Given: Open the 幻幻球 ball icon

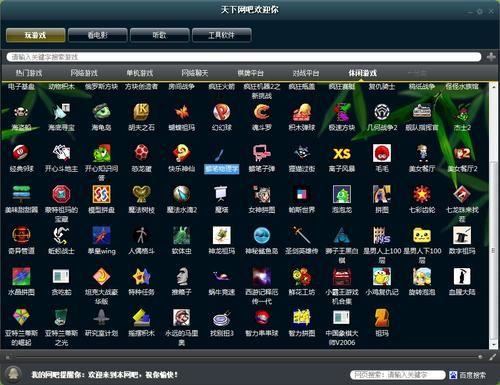Looking at the screenshot, I should point(222,112).
